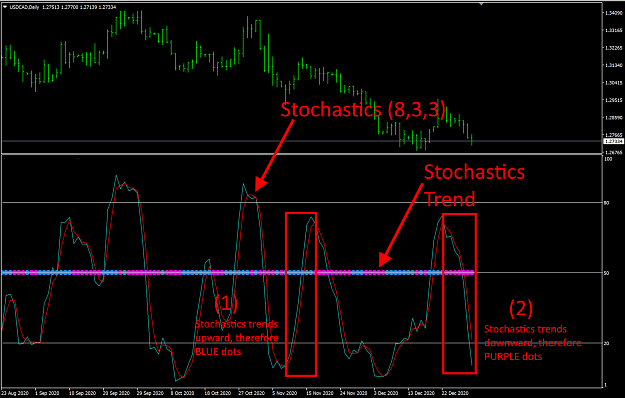Click date label 22 Dec 2020
The width and height of the screenshot is (625, 398).
coord(455,393)
